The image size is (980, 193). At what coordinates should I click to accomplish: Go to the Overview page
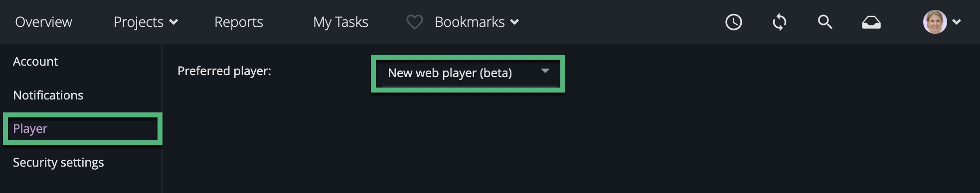[x=43, y=22]
